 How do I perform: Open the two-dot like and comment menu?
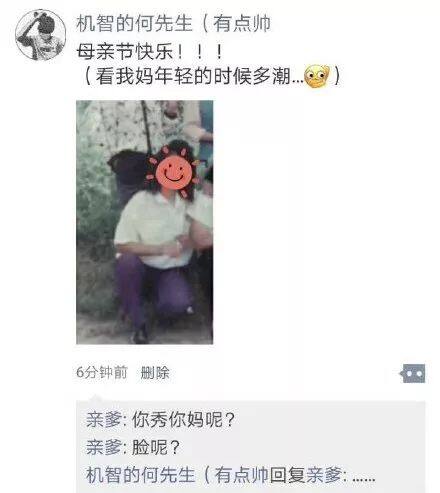point(413,373)
